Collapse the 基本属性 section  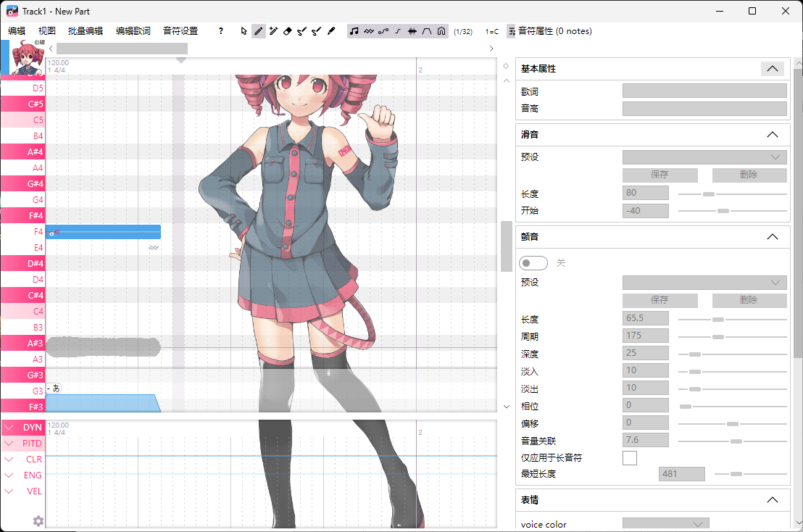(772, 68)
